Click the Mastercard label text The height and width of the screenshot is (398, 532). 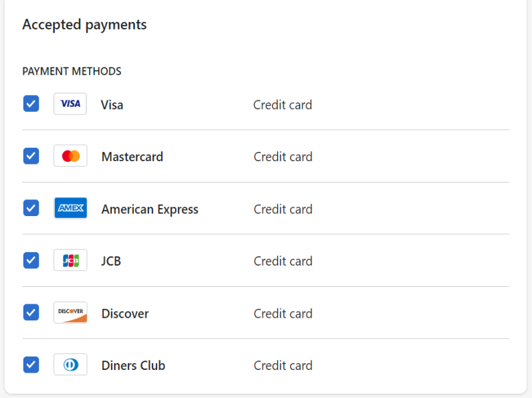(132, 157)
